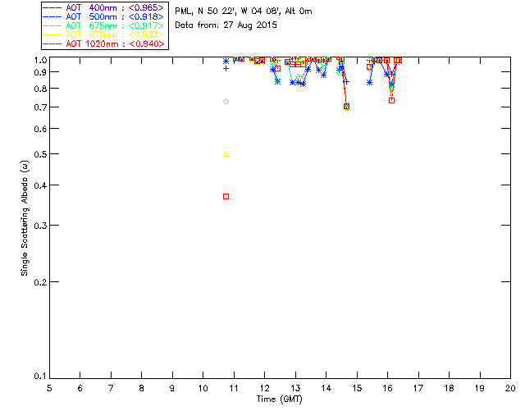
Task: Click the AOT 1020nm red legend entry
Action: [103, 43]
